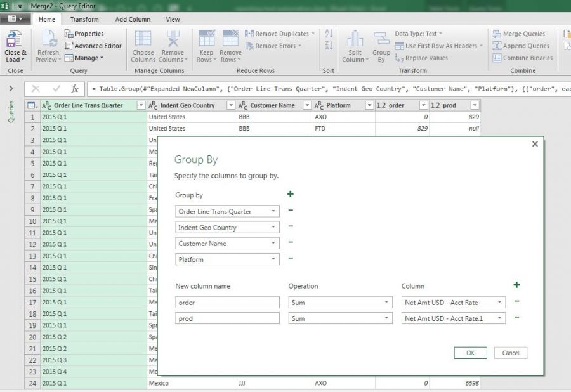The image size is (571, 392).
Task: Remove the Customer Name grouping
Action: (x=291, y=242)
